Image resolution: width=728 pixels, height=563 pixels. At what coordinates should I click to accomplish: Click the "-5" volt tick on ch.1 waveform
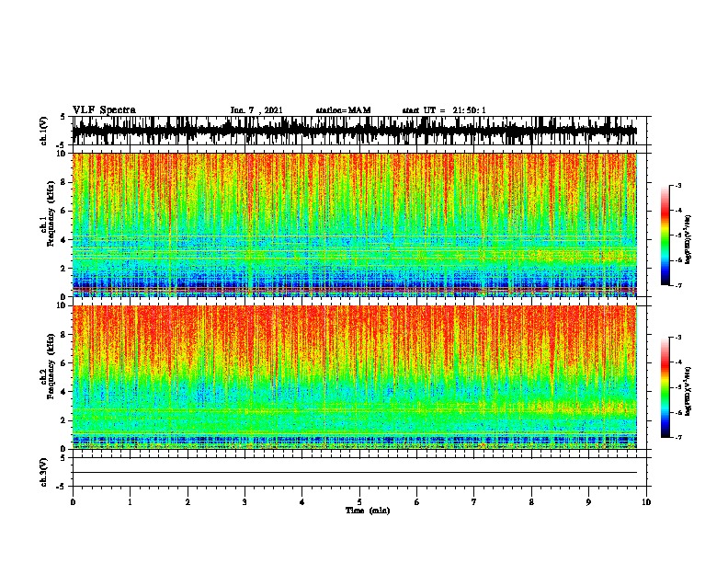61,145
